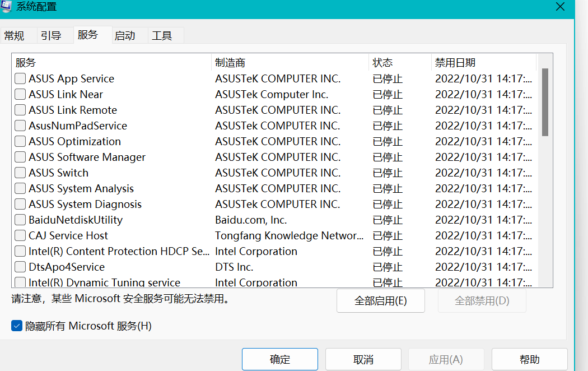Select the BaiduNetdiskUtility row name
588x371 pixels.
pyautogui.click(x=76, y=220)
